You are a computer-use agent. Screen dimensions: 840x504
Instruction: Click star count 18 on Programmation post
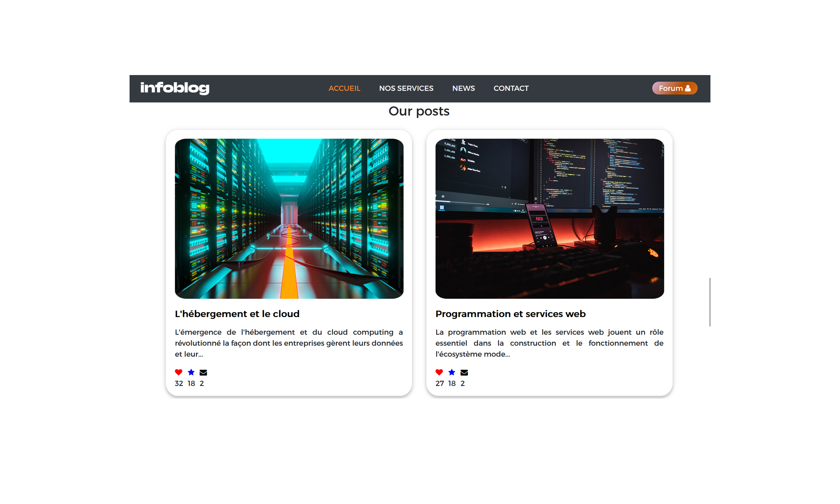(452, 383)
